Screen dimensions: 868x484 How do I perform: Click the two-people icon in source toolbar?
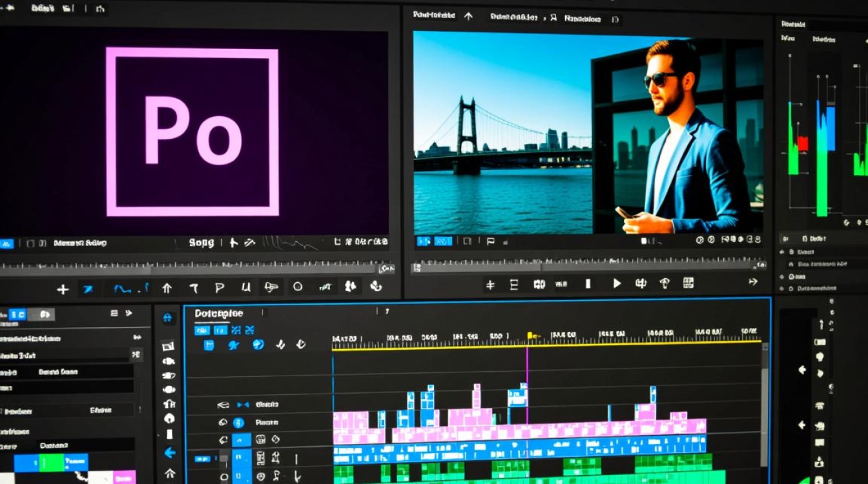click(x=351, y=286)
